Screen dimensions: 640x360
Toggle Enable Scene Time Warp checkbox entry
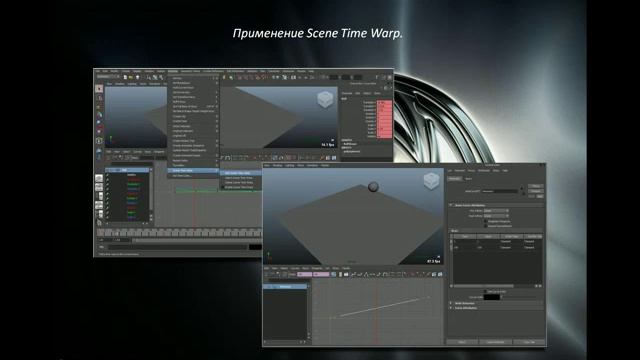tap(241, 187)
